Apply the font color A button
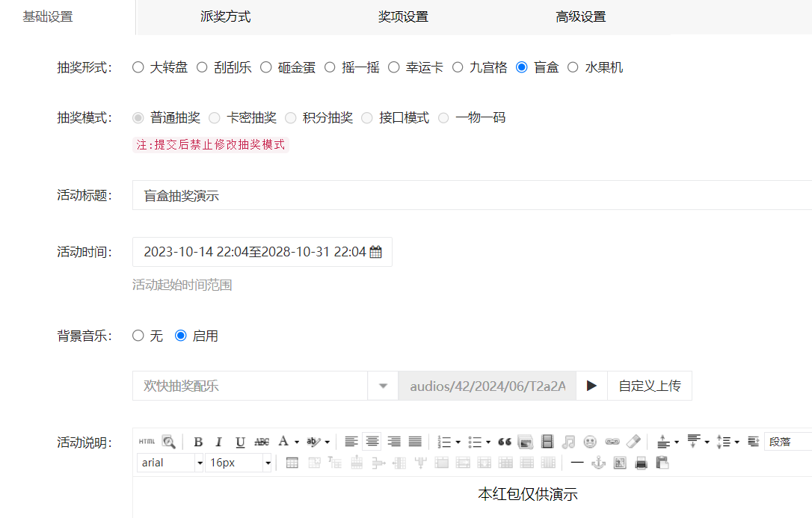The width and height of the screenshot is (812, 518). click(x=283, y=442)
